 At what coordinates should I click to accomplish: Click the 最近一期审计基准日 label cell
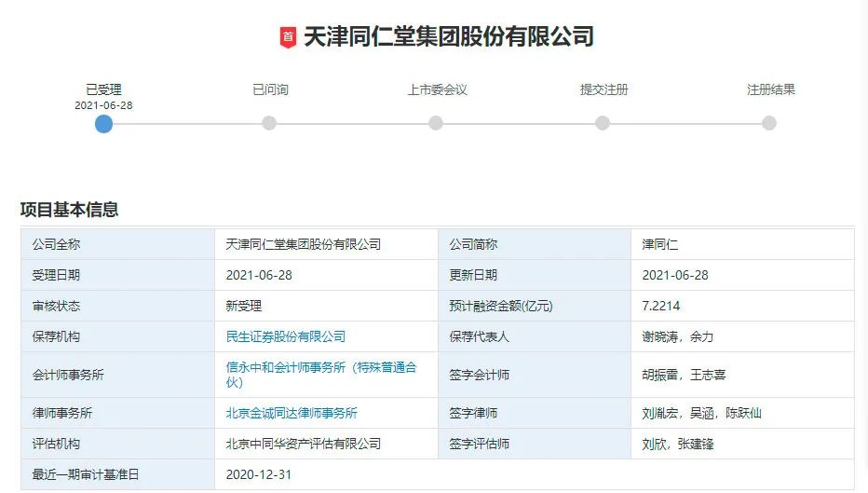tap(117, 474)
